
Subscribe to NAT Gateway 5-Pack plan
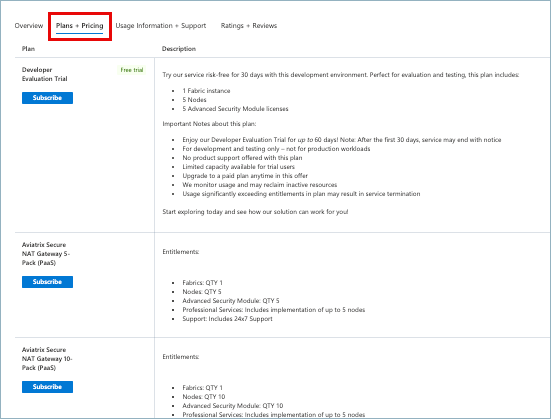click(x=47, y=282)
